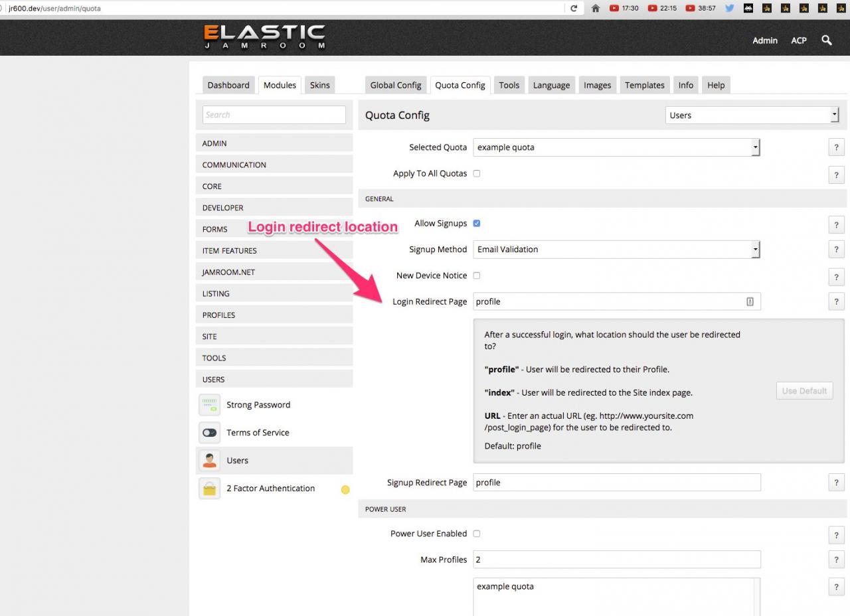Image resolution: width=850 pixels, height=616 pixels.
Task: Enable the Apply To All Quotas checkbox
Action: [x=477, y=174]
